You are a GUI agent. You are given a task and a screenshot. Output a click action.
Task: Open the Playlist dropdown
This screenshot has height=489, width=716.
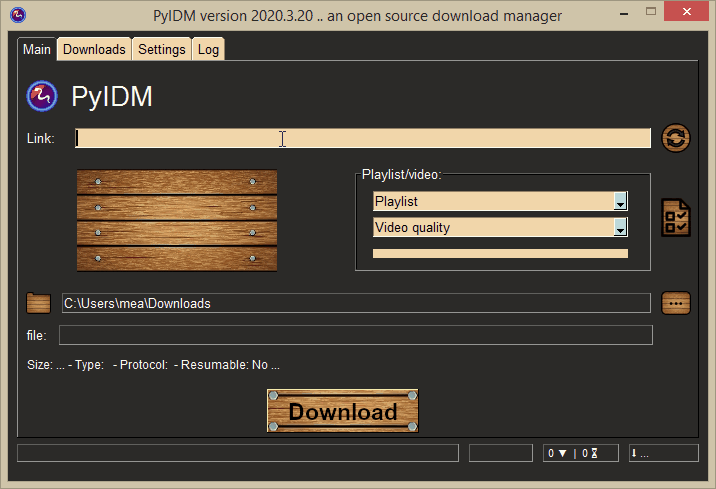click(500, 201)
